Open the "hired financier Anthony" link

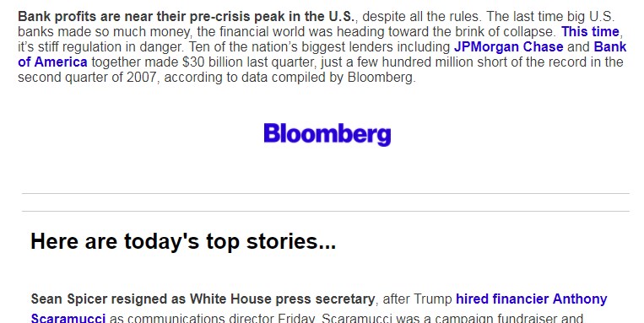[532, 299]
